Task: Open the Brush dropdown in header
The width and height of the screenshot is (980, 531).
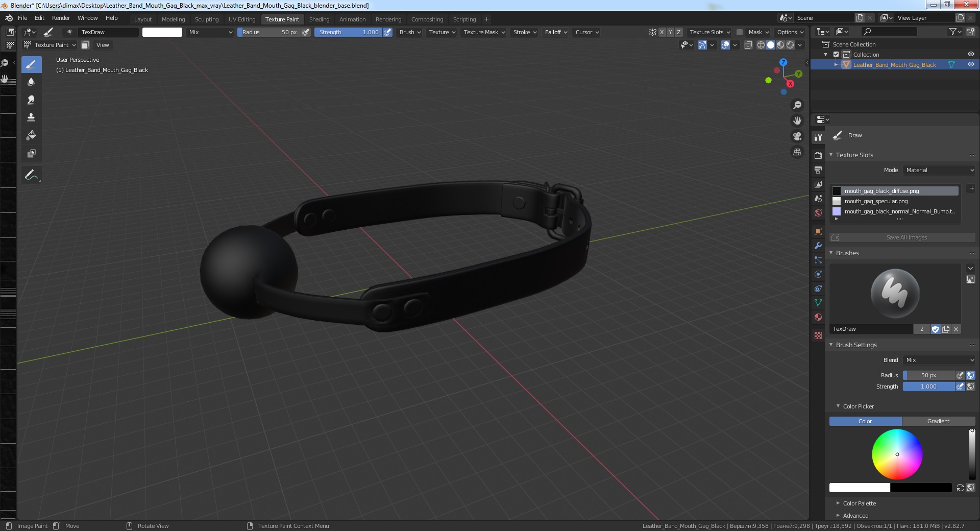Action: click(410, 32)
